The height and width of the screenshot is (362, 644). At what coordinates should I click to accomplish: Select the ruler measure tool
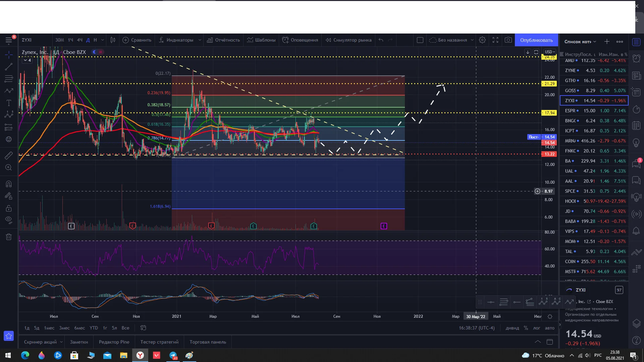coord(9,155)
